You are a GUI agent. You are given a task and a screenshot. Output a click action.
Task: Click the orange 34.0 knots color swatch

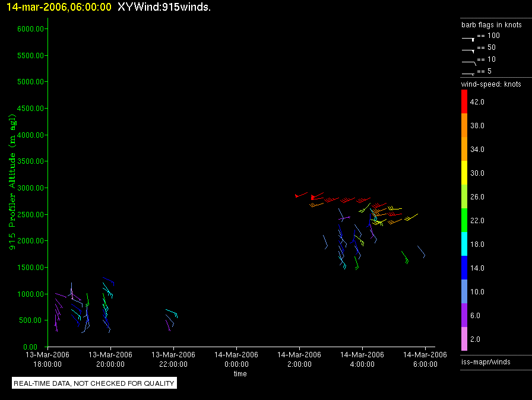464,149
